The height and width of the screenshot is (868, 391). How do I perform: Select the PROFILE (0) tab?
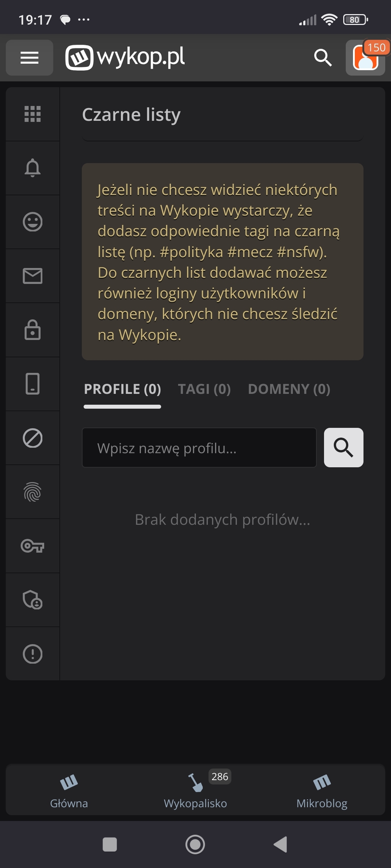[x=122, y=389]
